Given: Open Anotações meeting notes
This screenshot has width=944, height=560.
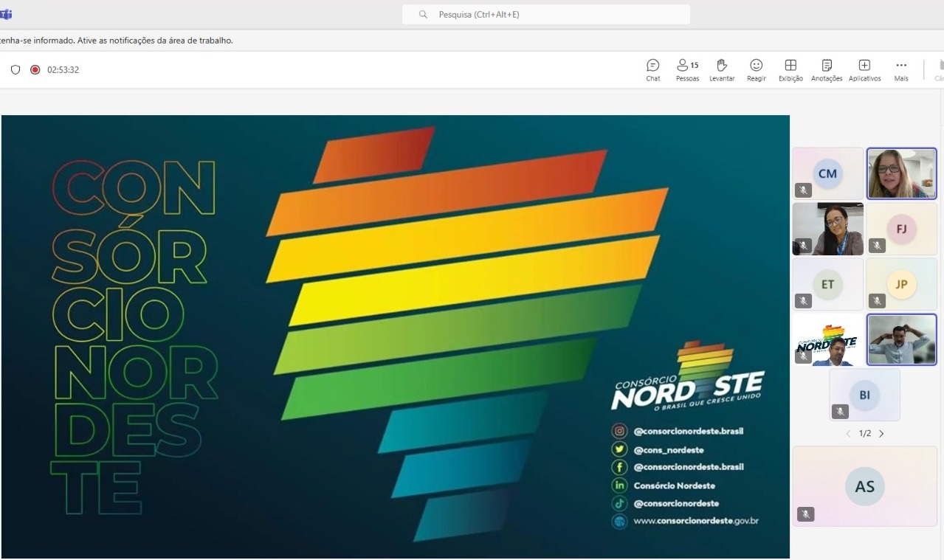Looking at the screenshot, I should [x=827, y=70].
